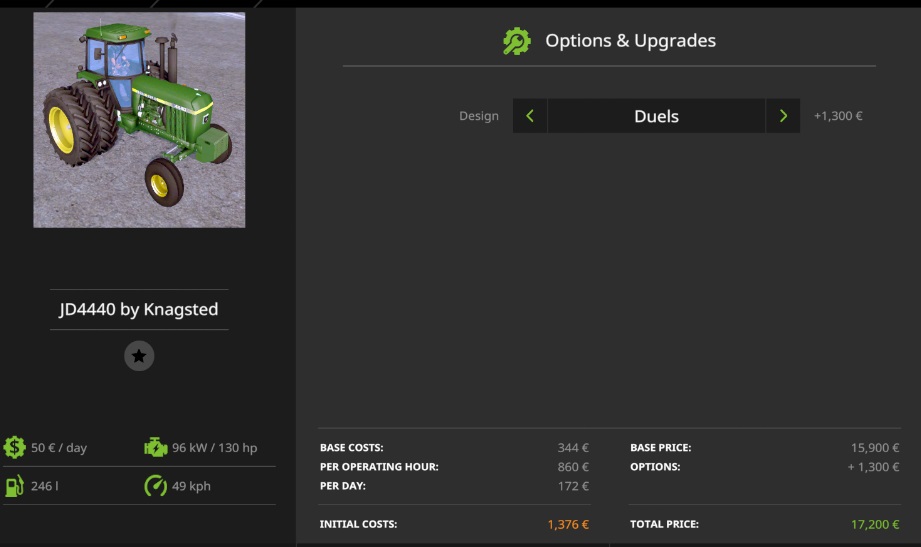The height and width of the screenshot is (547, 921).
Task: Click the Design label
Action: (x=478, y=116)
